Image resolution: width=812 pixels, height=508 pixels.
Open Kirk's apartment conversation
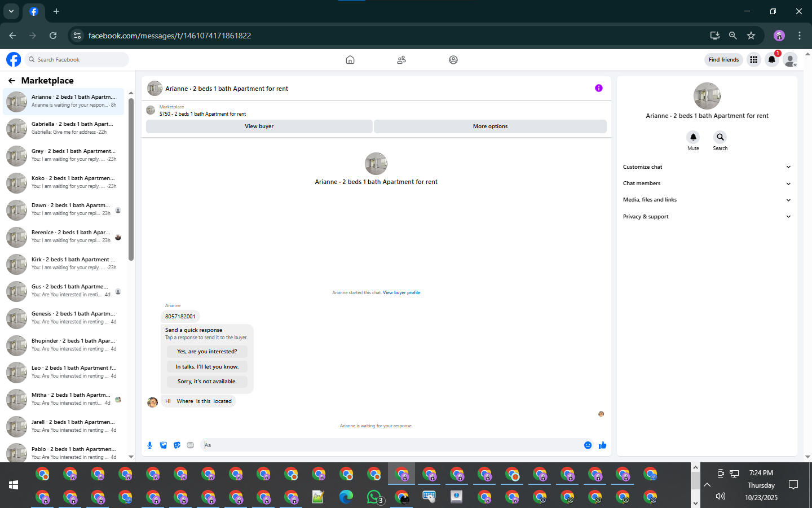coord(64,264)
